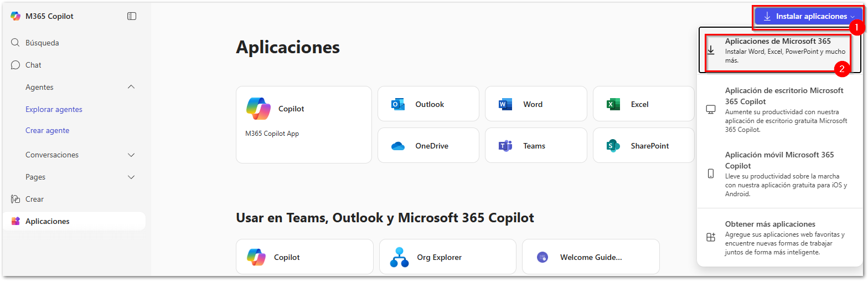Follow the Explorar agentes link
This screenshot has width=868, height=281.
pos(54,109)
